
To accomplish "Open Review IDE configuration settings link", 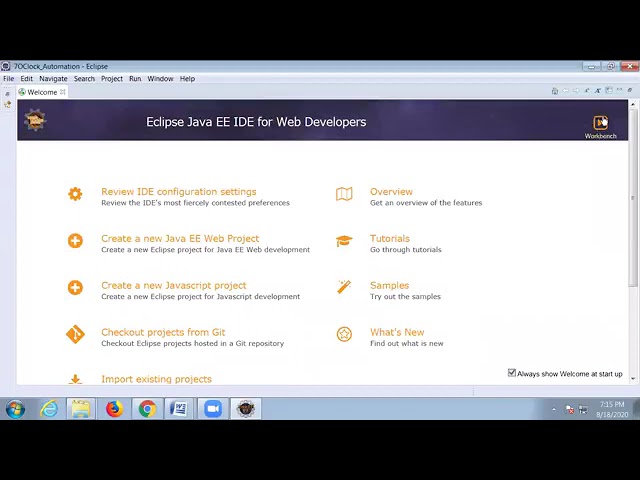I will (x=179, y=191).
